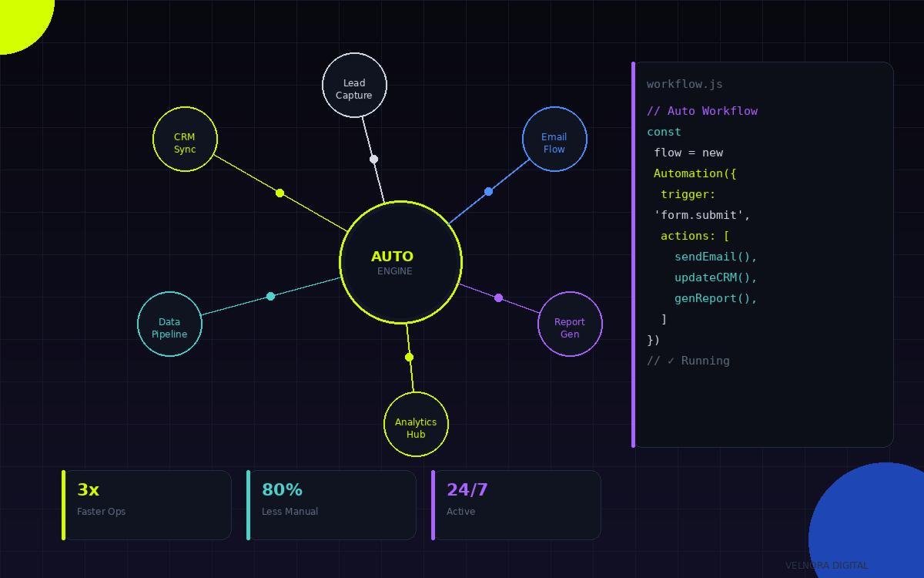Click the sendEmail() code line
924x578 pixels.
[716, 257]
